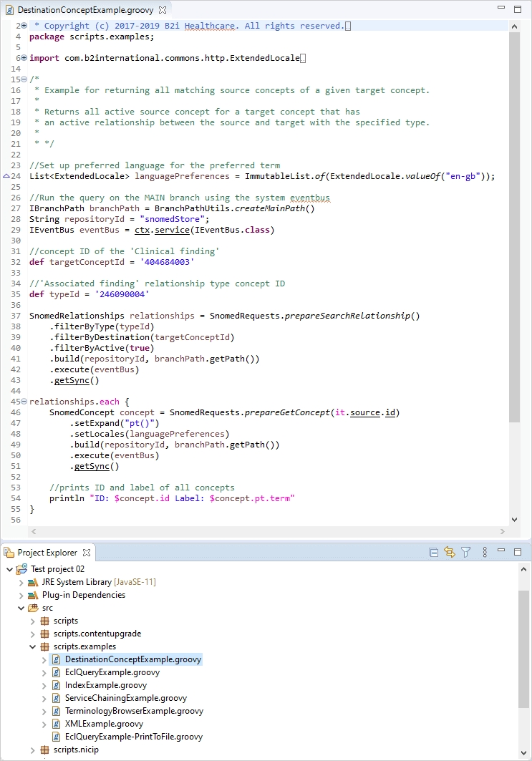Screen dimensions: 532x761
Task: Click the editor horizontal scrollbar track
Action: (x=265, y=532)
